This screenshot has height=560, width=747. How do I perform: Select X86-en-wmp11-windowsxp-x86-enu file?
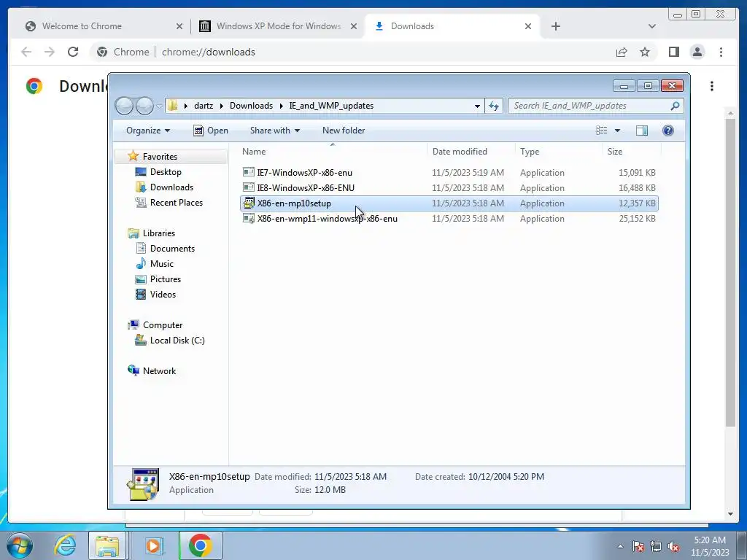coord(449,219)
